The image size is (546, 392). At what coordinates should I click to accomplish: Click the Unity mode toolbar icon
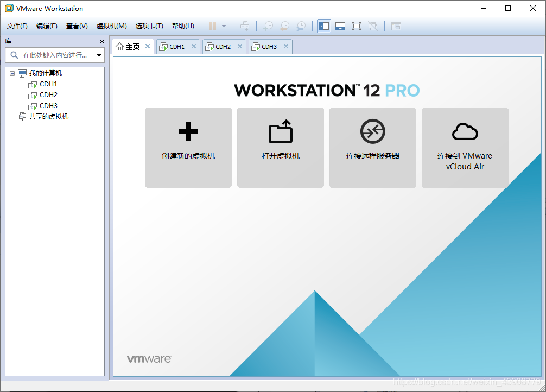click(373, 26)
